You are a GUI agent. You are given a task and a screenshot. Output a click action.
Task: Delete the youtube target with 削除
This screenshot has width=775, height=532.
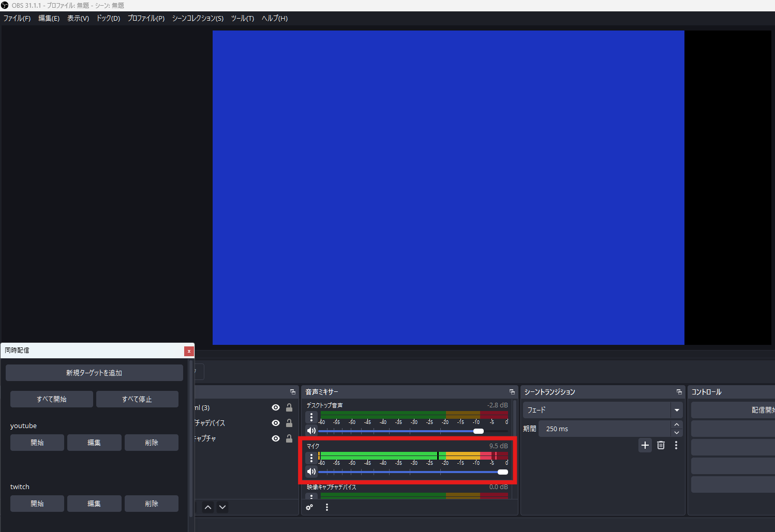pos(152,443)
